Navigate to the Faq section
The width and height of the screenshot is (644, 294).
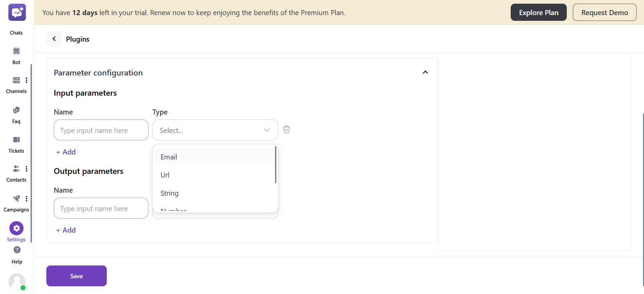16,114
